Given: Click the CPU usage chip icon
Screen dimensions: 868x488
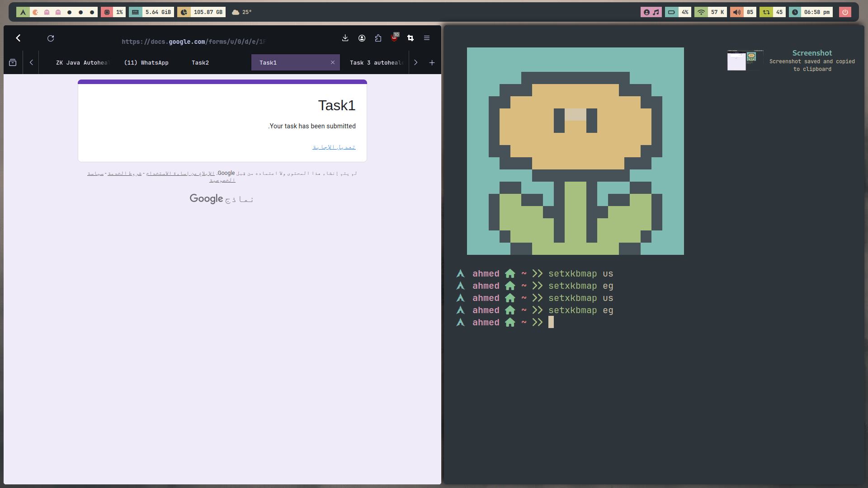Looking at the screenshot, I should [x=107, y=12].
